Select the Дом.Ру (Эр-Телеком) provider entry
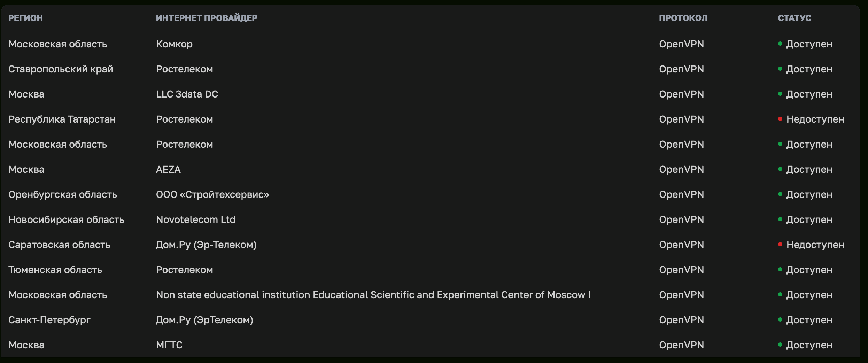The width and height of the screenshot is (868, 363). click(206, 245)
